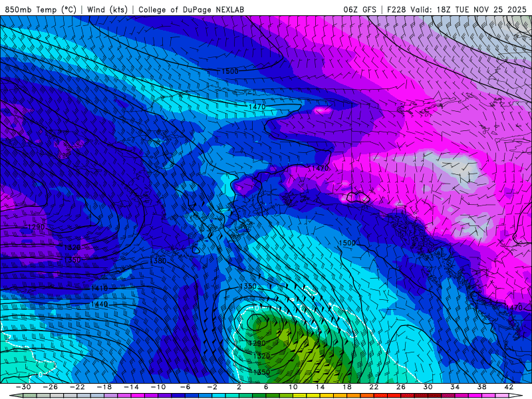Click the 14 tick label on the color bar
The width and height of the screenshot is (532, 399).
coord(320,387)
